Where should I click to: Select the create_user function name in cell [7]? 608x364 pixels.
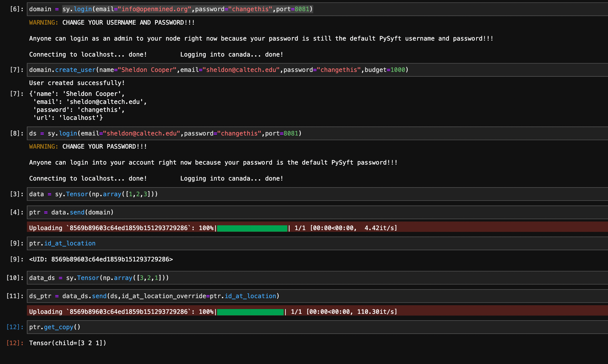[76, 70]
